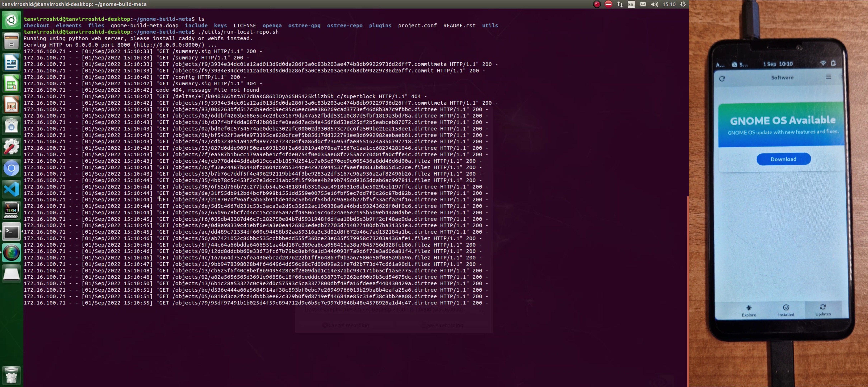The height and width of the screenshot is (387, 868).
Task: Launch Visual Studio Code from the dock
Action: [x=11, y=190]
